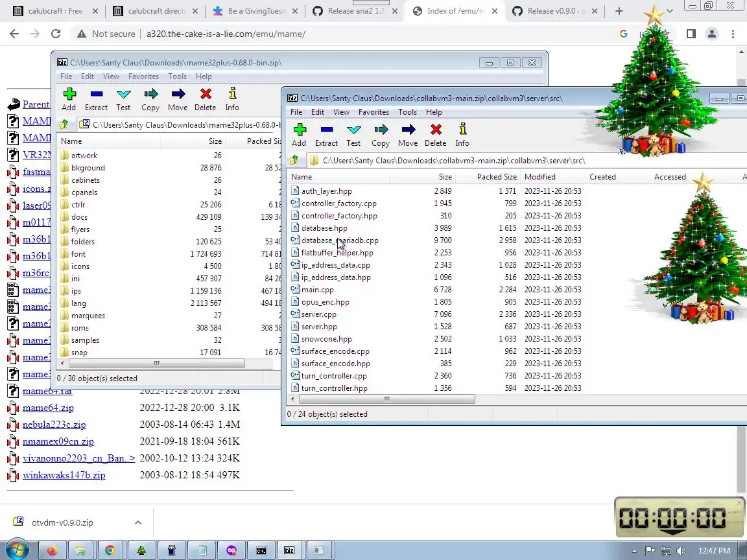Open Firefox from the taskbar
Image resolution: width=747 pixels, height=560 pixels.
coord(52,550)
